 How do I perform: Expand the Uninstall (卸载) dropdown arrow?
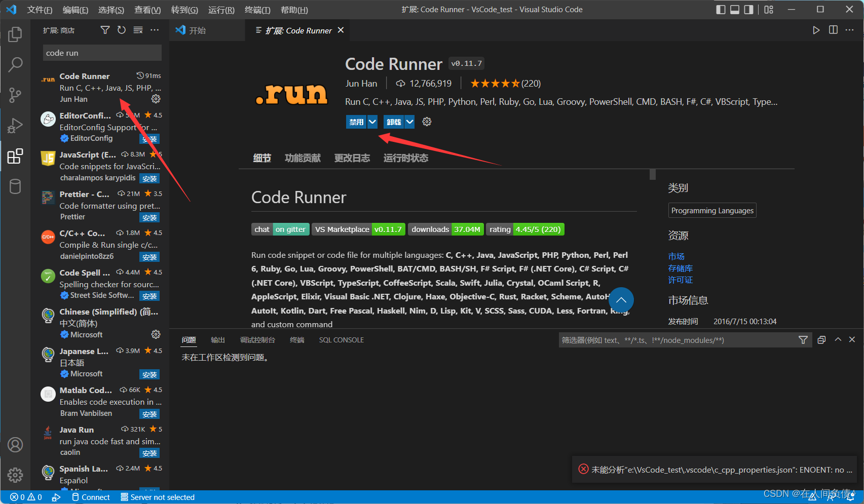tap(409, 122)
